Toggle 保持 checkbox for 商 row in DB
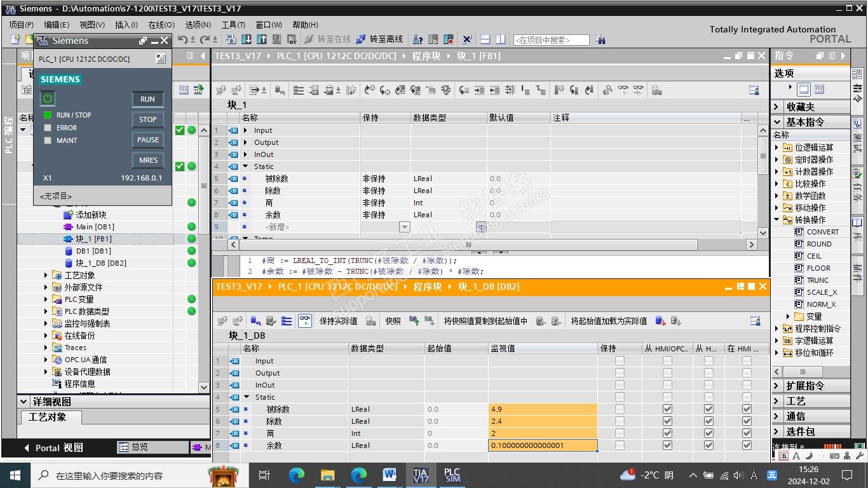The height and width of the screenshot is (488, 868). pyautogui.click(x=620, y=433)
